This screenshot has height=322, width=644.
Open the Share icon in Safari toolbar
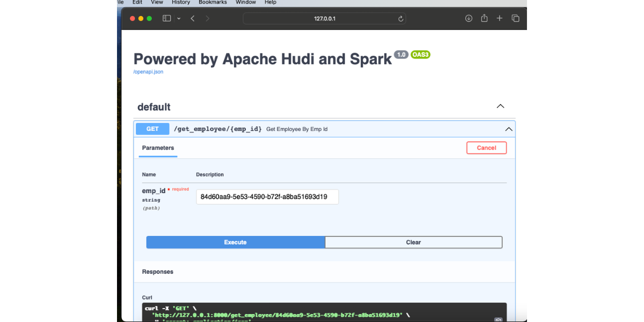pos(484,18)
